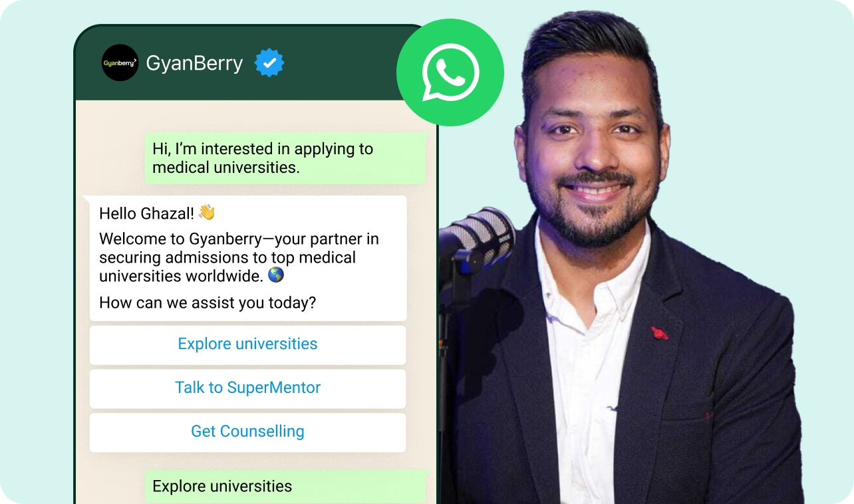Click the sent message about medical universities

286,158
